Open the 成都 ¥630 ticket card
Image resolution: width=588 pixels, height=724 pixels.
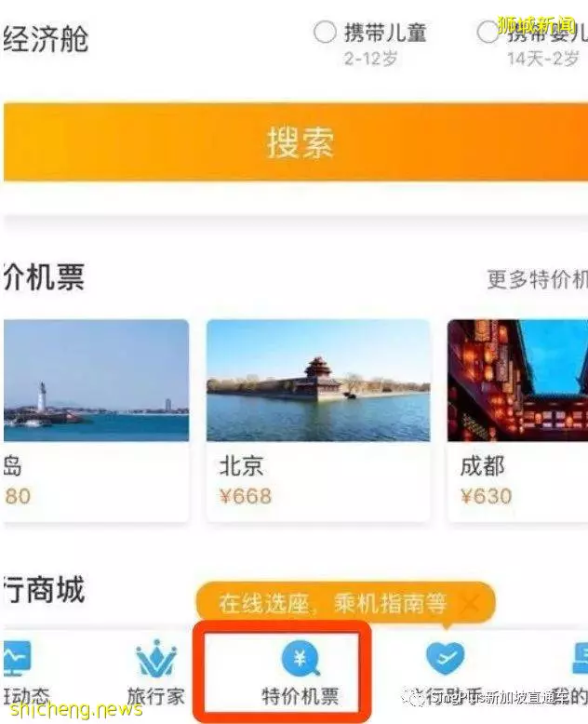point(517,421)
